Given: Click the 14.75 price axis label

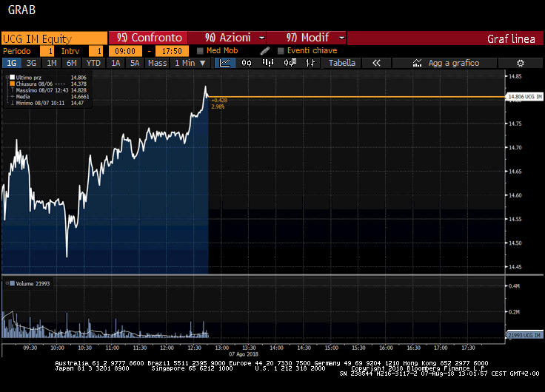Looking at the screenshot, I should coord(515,124).
